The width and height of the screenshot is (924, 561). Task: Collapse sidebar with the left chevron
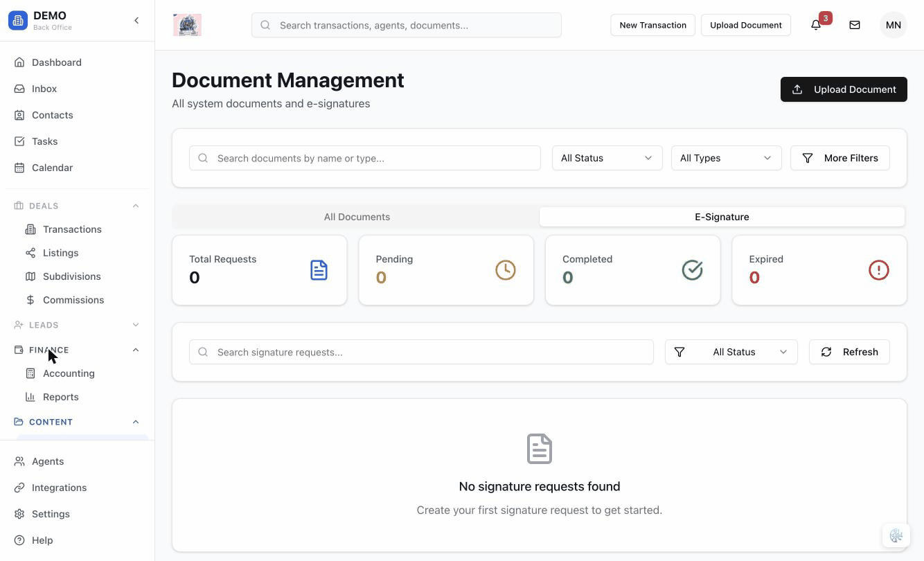tap(136, 21)
